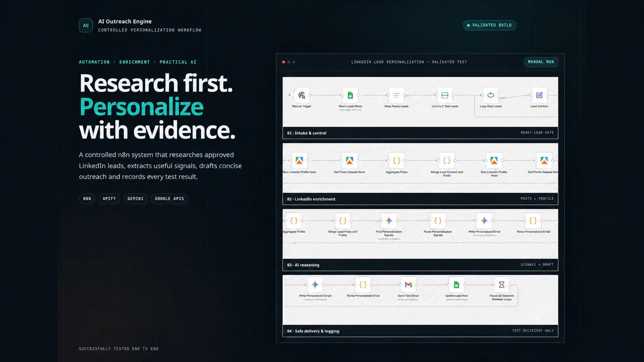This screenshot has width=644, height=362.
Task: Open the Aggregate Profile node
Action: (294, 221)
